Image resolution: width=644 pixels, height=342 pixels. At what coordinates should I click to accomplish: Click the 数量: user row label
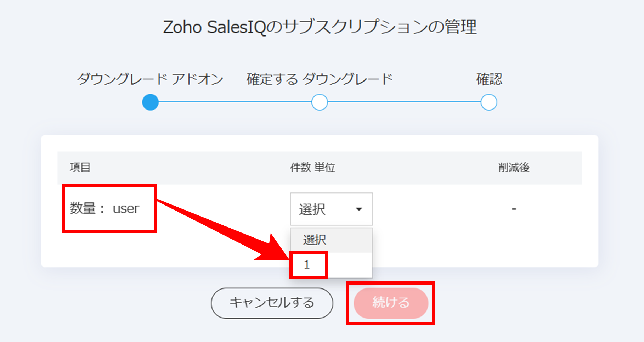point(104,208)
